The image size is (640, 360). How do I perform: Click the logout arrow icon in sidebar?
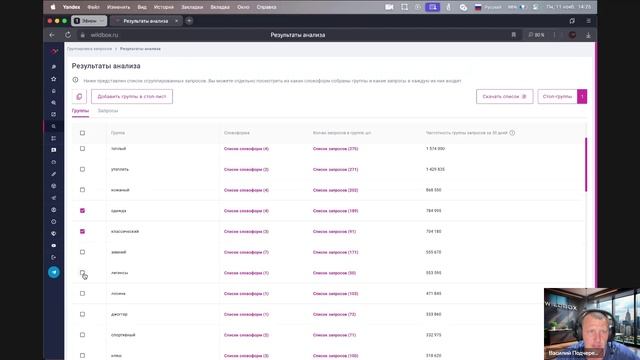[x=53, y=258]
